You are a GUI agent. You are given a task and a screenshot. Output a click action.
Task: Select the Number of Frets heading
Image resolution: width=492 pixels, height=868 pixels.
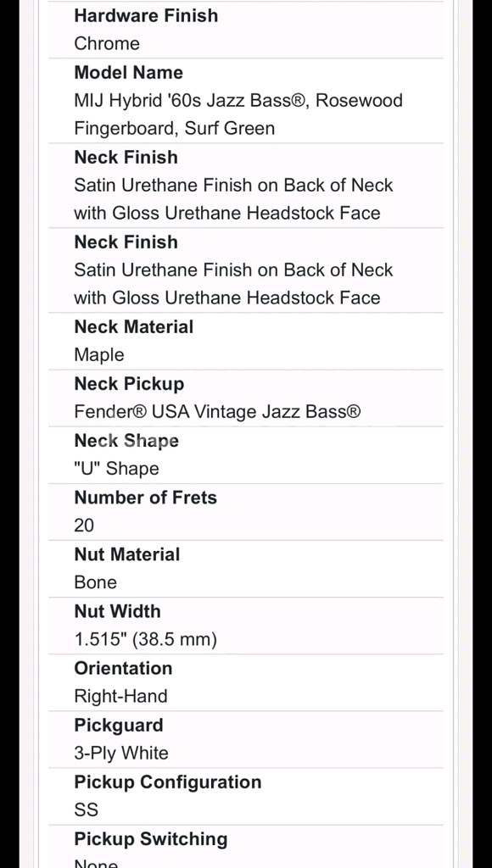click(146, 498)
